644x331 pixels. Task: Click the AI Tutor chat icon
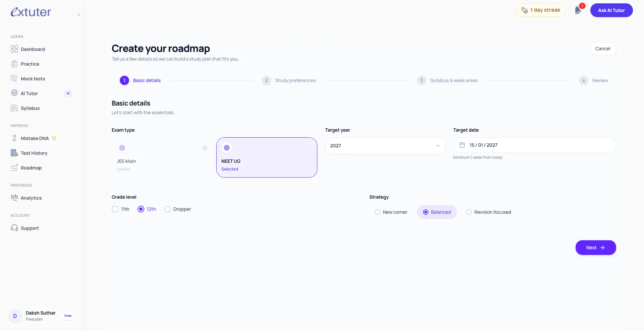pos(14,93)
